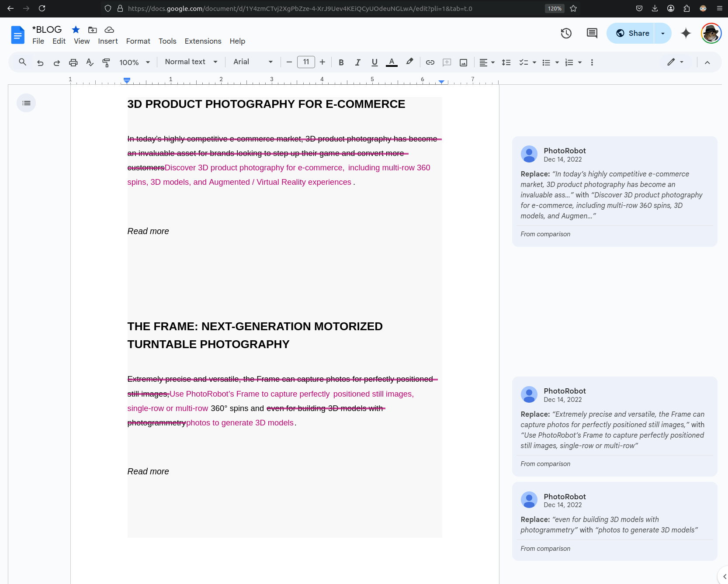728x584 pixels.
Task: Insert a checklist
Action: [x=523, y=62]
